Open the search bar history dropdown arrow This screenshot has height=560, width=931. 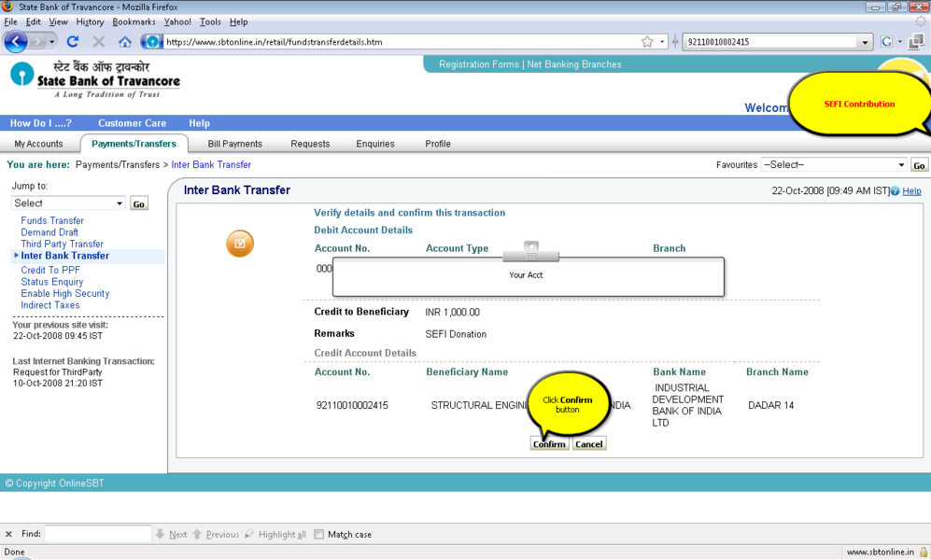pos(865,42)
